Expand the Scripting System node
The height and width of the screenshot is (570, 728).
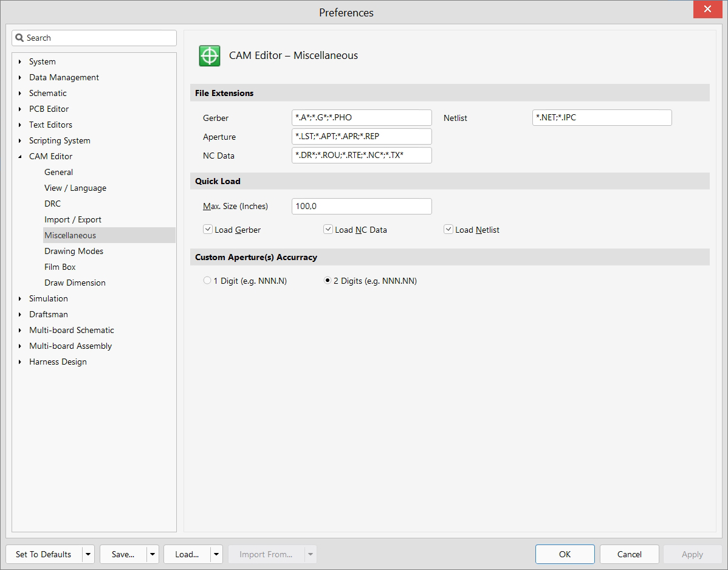coord(20,140)
